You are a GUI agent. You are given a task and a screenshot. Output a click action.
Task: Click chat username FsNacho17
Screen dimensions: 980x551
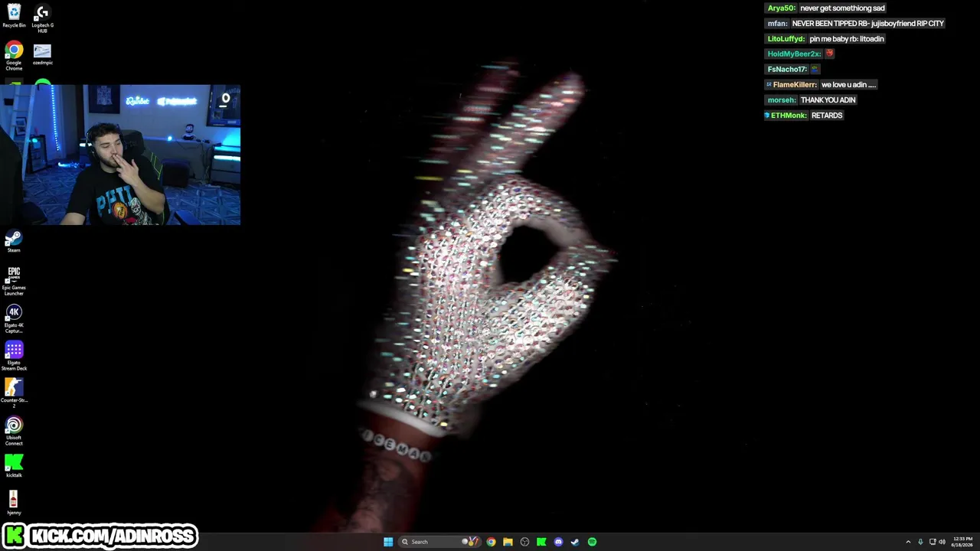[x=787, y=69]
